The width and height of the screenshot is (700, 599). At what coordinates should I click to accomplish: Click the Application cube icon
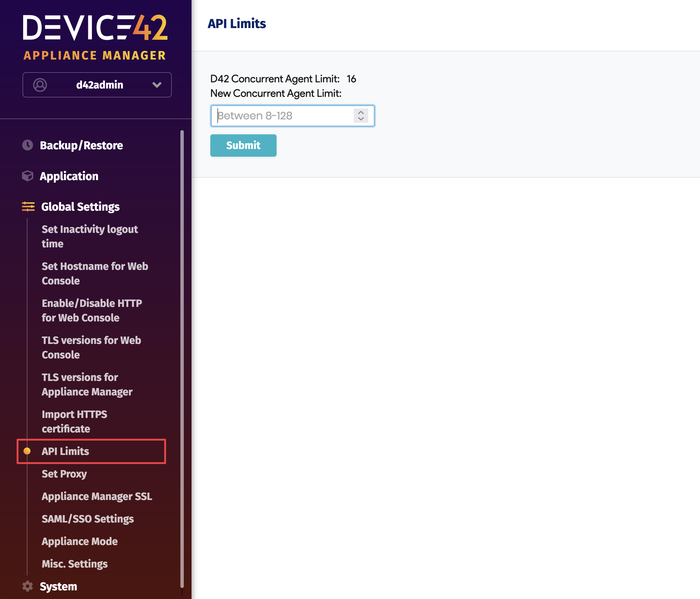(x=28, y=176)
